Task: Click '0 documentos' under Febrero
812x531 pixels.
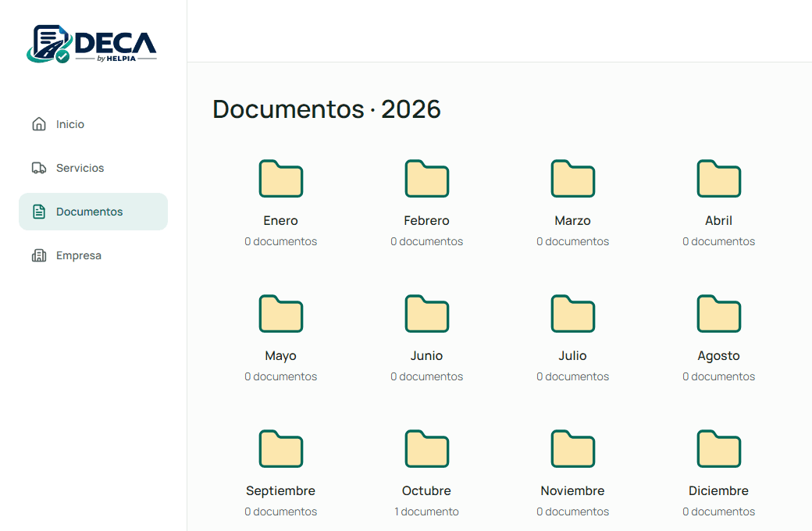Action: pos(427,241)
